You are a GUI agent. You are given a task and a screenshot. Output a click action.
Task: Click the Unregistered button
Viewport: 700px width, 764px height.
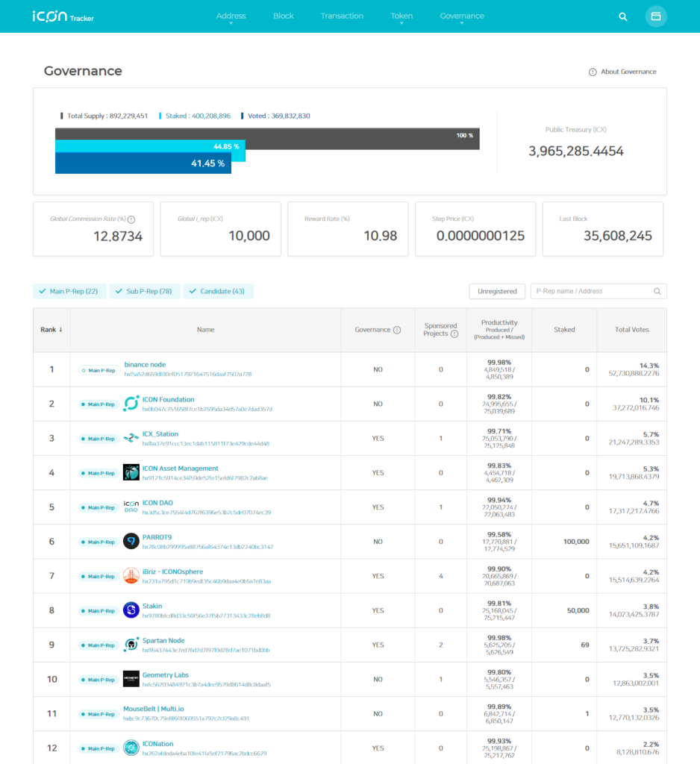(497, 292)
